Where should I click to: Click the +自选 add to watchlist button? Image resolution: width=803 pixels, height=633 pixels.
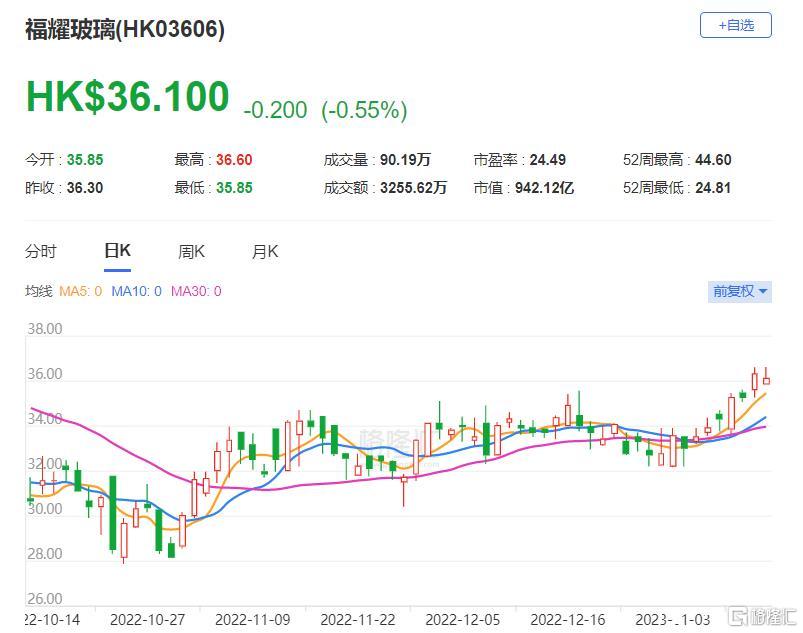point(735,25)
